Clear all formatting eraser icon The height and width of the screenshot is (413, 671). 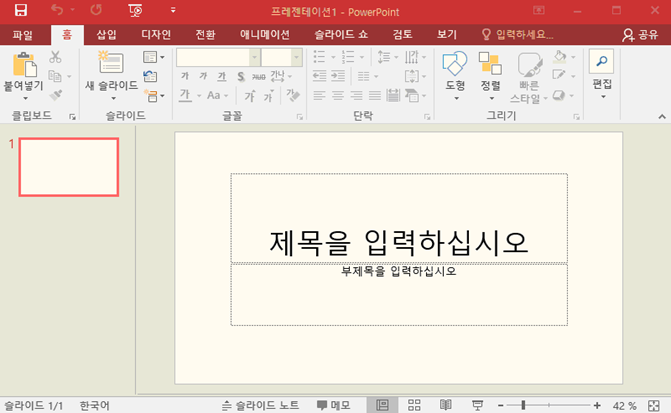(x=293, y=95)
